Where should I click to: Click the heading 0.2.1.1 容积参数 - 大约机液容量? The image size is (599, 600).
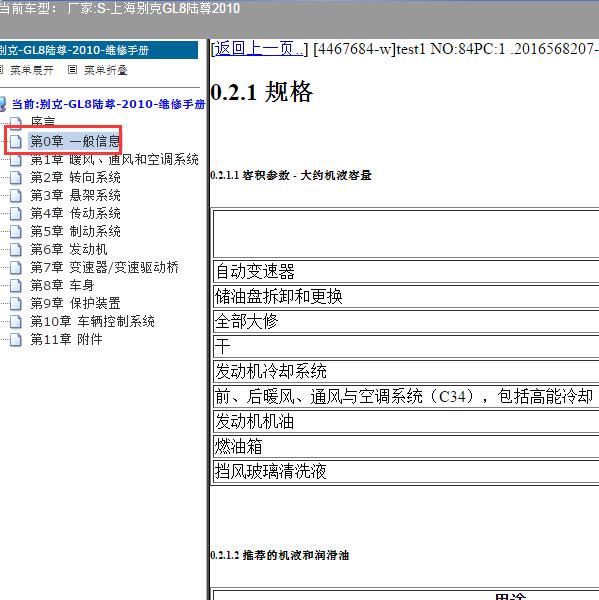(291, 175)
